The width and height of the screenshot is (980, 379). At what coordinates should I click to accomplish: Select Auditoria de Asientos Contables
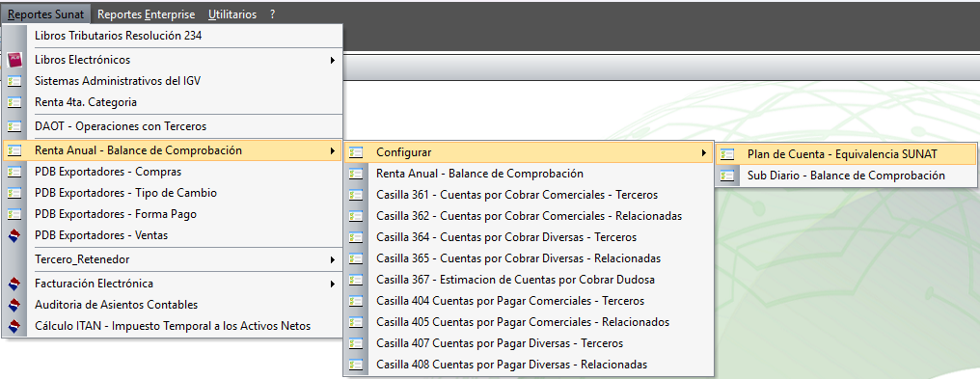click(173, 305)
